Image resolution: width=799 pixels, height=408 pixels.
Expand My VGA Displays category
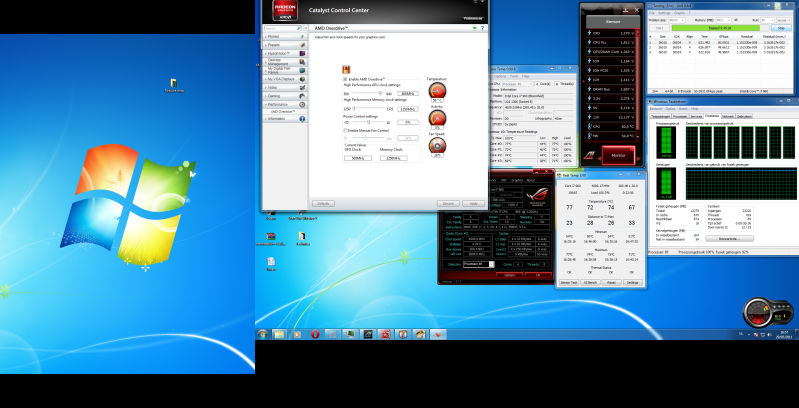pos(284,79)
